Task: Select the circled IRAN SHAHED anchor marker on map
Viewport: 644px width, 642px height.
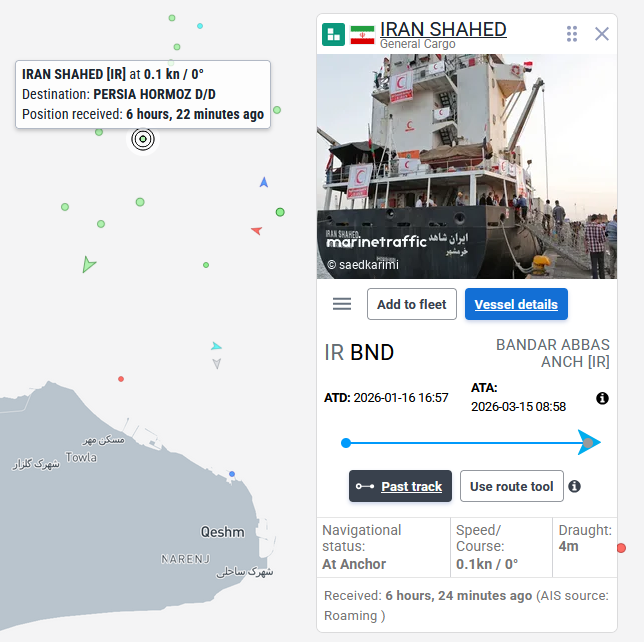Action: click(x=143, y=139)
